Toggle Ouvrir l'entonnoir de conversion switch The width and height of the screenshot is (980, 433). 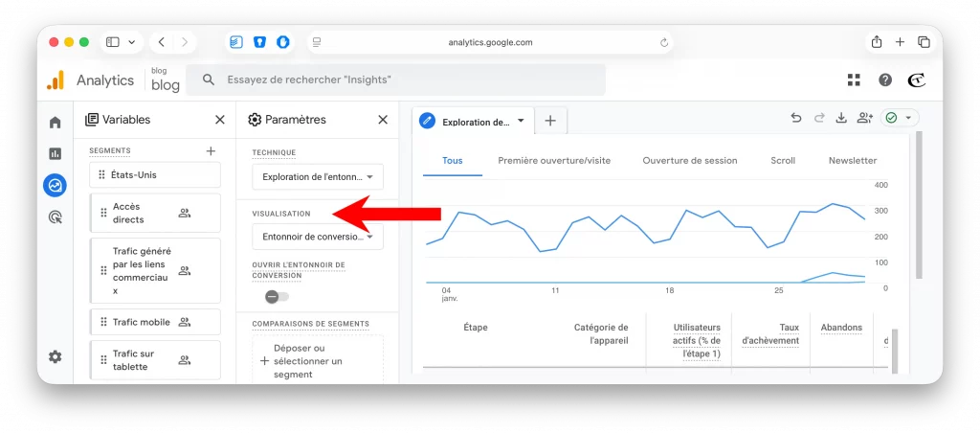coord(277,297)
